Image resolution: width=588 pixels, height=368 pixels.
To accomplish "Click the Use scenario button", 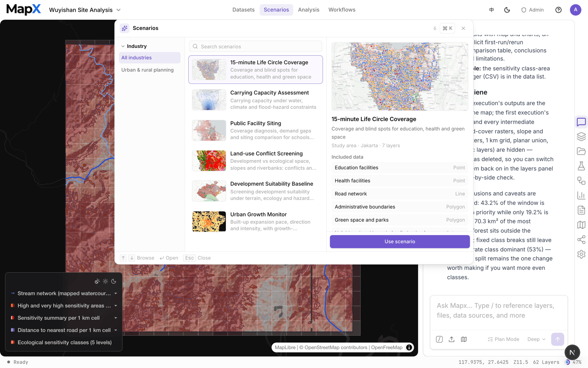I will pos(400,242).
